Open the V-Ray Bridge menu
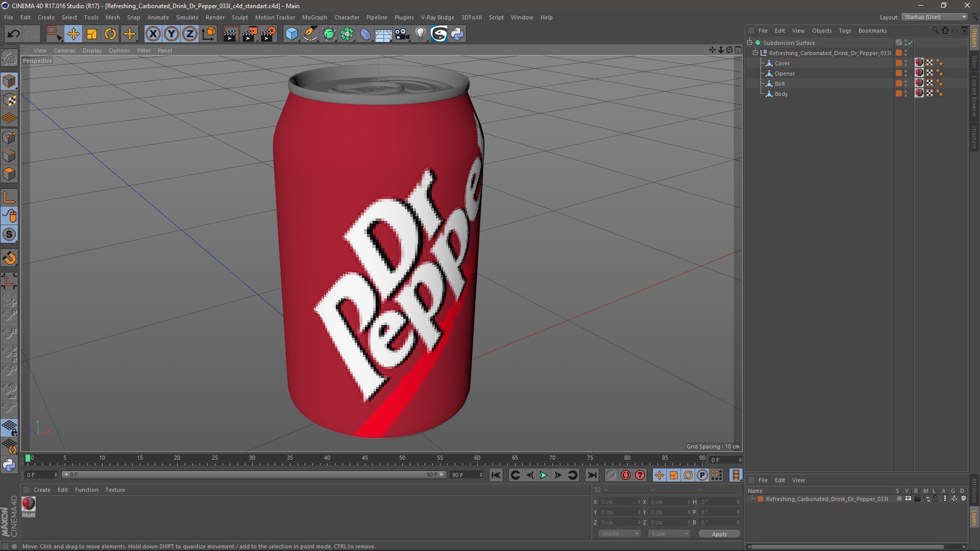The image size is (980, 551). [x=437, y=17]
